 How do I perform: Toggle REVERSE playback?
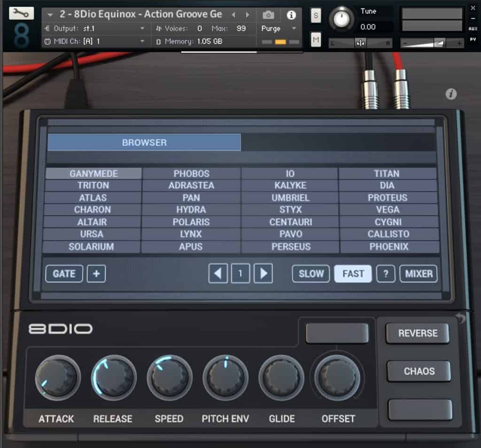418,333
